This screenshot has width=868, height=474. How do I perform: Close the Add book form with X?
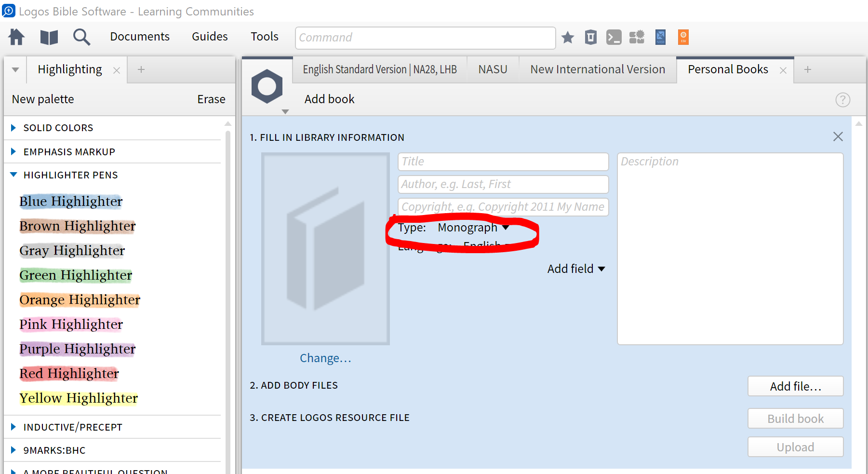click(838, 136)
